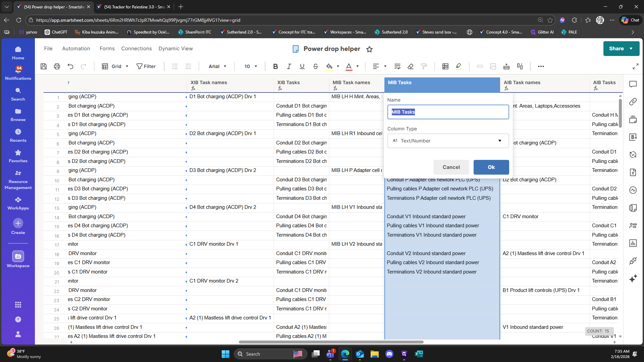Open the fill background color picker
This screenshot has width=644, height=362.
click(329, 66)
